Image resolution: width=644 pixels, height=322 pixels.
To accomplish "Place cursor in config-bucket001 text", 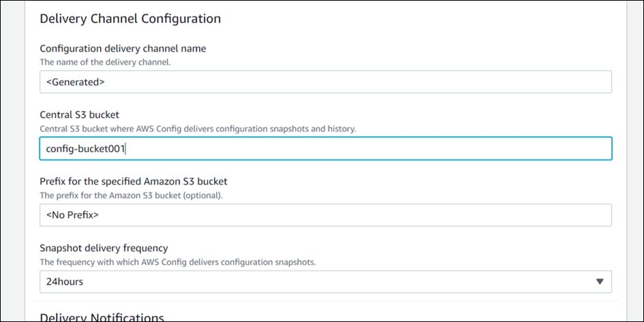I will (85, 148).
